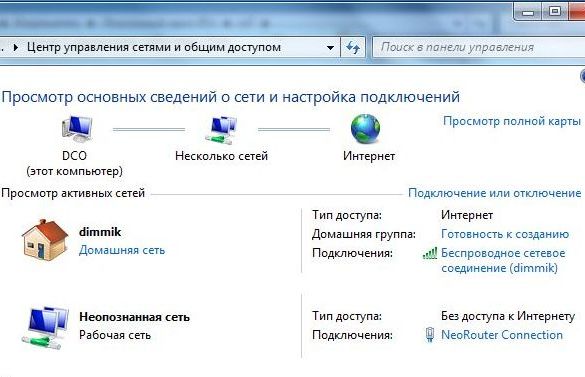Open the NeoRouter Connection link
The height and width of the screenshot is (377, 585).
tap(502, 335)
